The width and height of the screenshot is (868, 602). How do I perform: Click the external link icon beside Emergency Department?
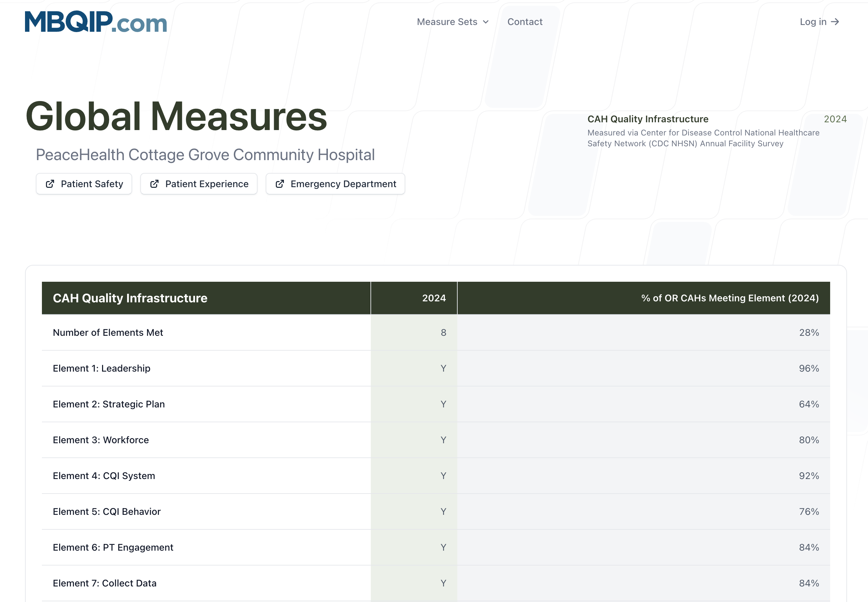[x=280, y=184]
